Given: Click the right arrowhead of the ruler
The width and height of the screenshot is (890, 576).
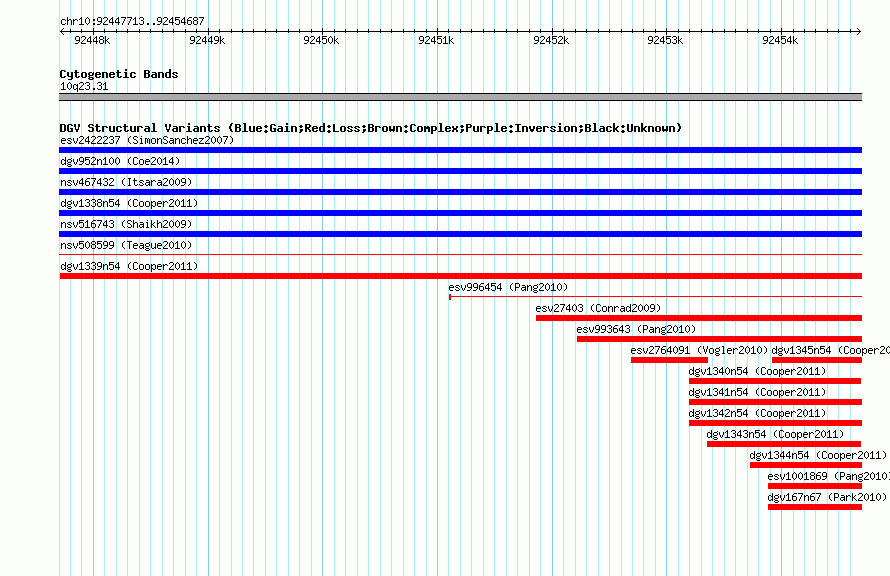Looking at the screenshot, I should [859, 32].
